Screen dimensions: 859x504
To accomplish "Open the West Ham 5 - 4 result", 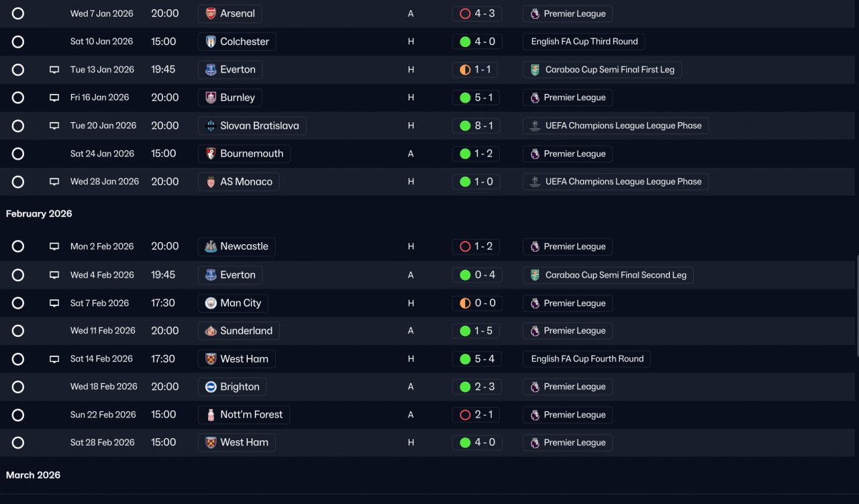I will 476,359.
